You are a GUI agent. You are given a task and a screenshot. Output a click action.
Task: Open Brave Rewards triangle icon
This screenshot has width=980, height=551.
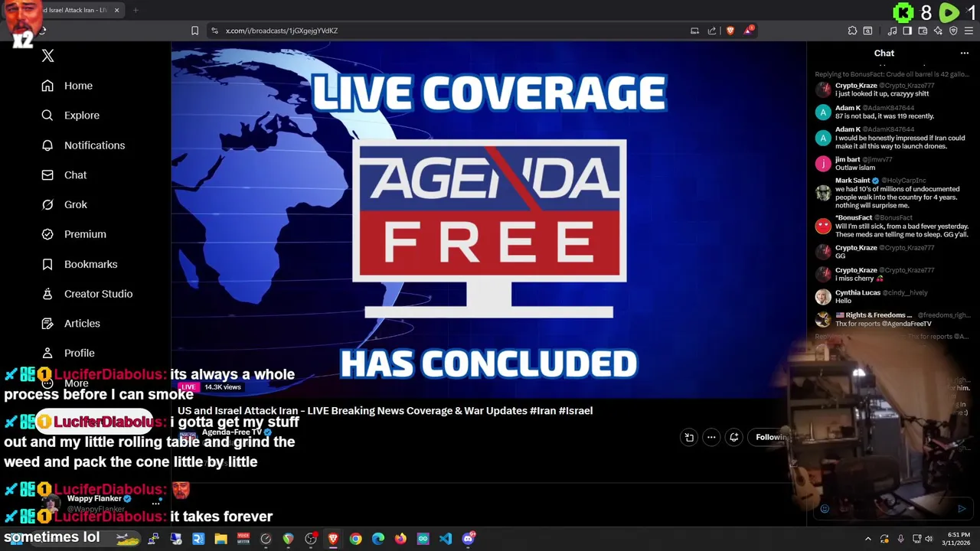tap(750, 31)
